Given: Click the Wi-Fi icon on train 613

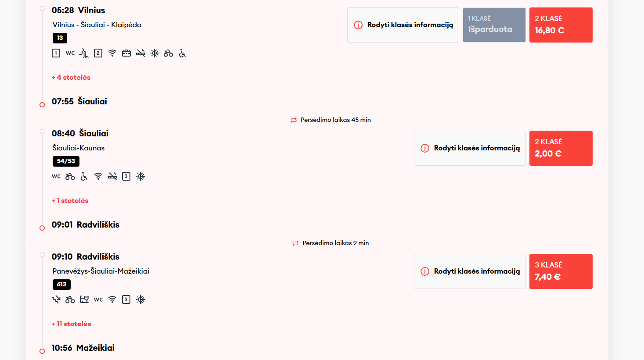Looking at the screenshot, I should coord(112,300).
